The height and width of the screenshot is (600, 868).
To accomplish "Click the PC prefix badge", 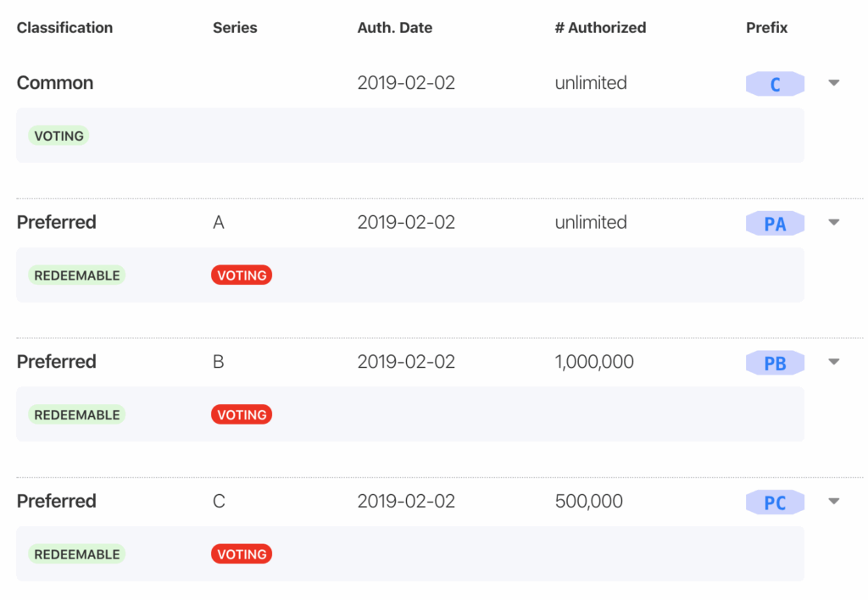I will [775, 503].
